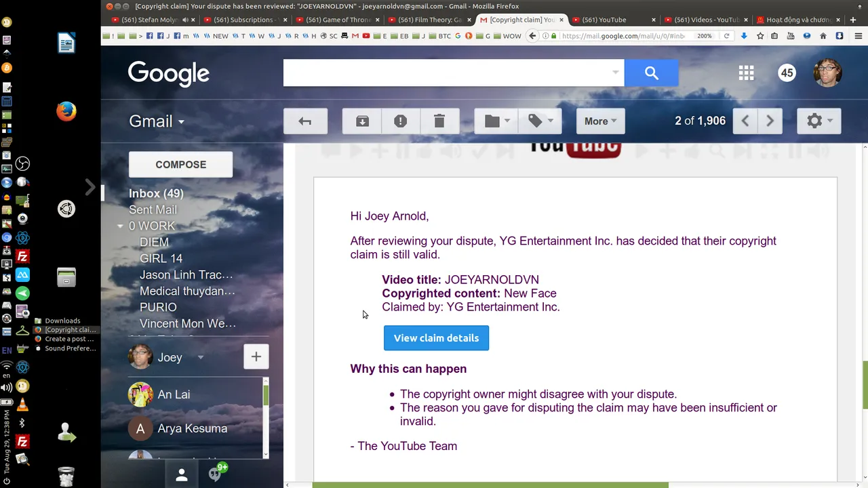Start a new chat with plus button
Viewport: 868px width, 488px height.
click(256, 357)
